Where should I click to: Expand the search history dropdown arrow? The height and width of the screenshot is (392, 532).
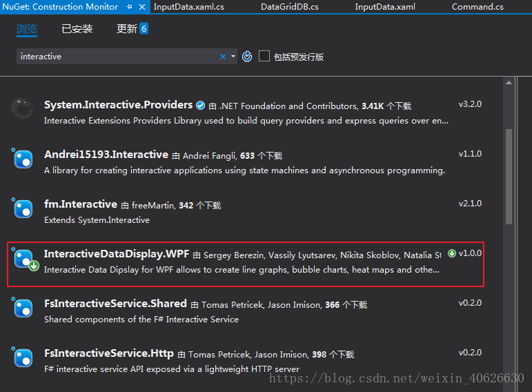(233, 57)
